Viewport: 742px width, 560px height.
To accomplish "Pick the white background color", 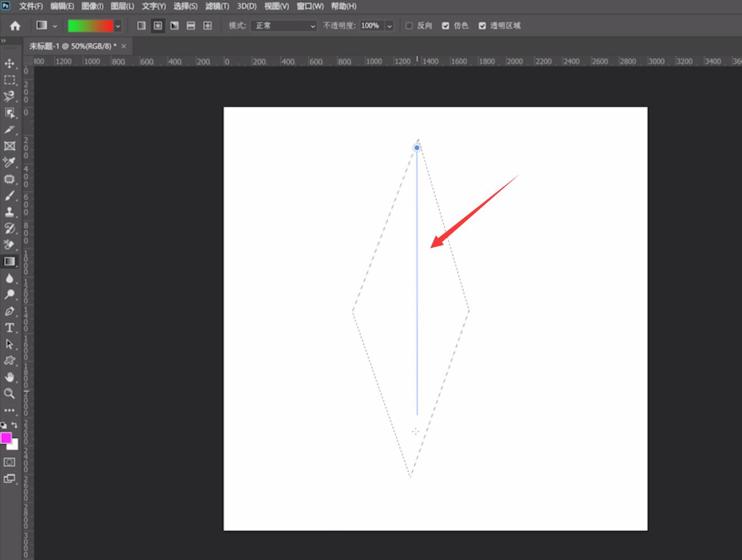I will tap(15, 445).
